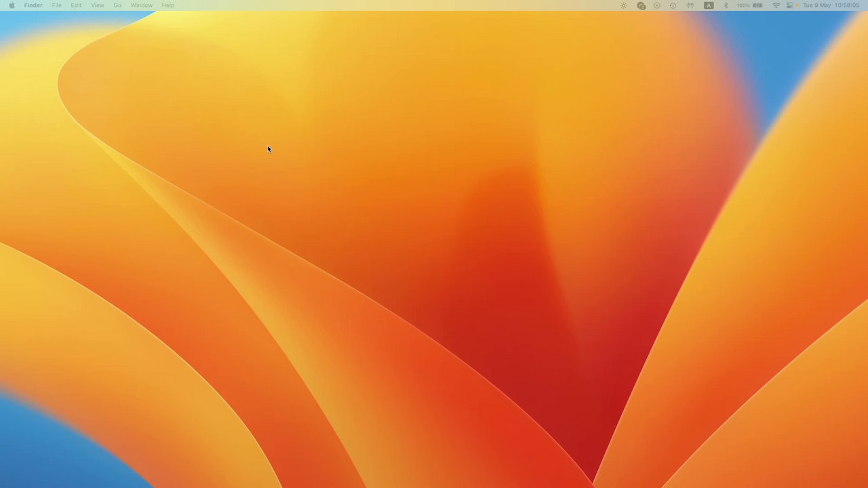Open the Edit menu
The height and width of the screenshot is (488, 868).
pyautogui.click(x=76, y=5)
